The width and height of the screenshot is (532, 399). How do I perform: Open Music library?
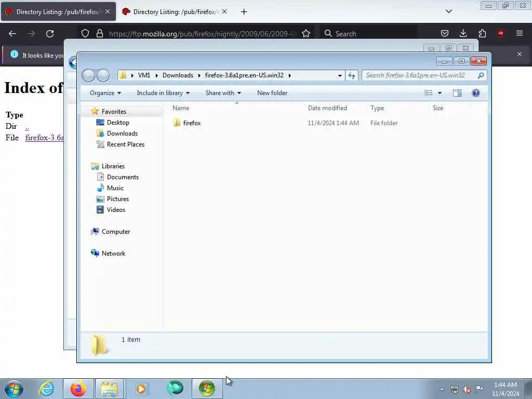[115, 188]
